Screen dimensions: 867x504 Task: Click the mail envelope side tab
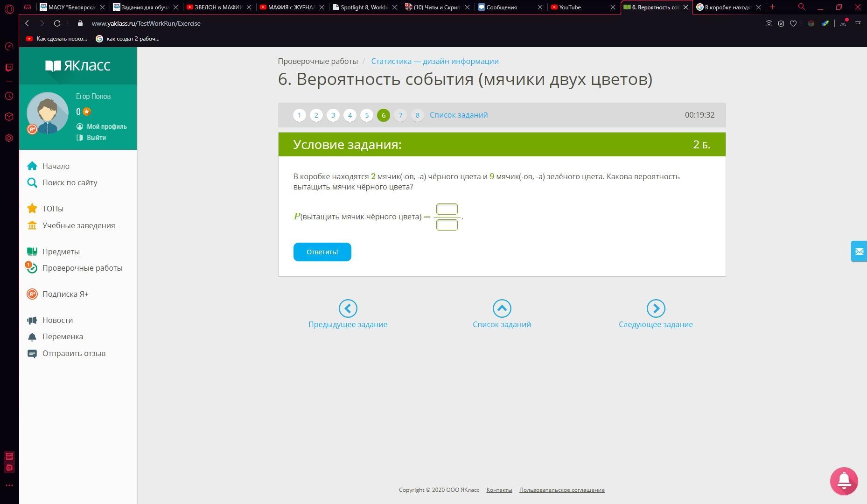point(859,252)
